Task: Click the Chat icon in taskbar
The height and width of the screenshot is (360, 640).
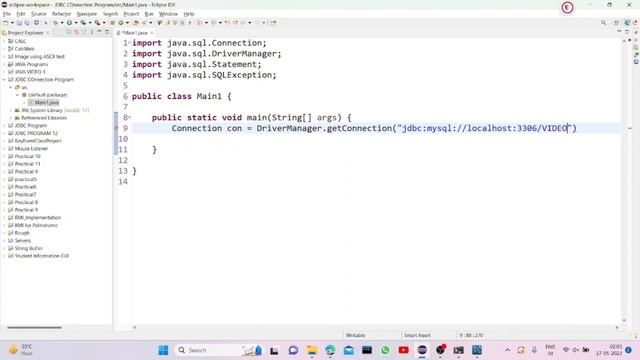Action: tap(293, 350)
